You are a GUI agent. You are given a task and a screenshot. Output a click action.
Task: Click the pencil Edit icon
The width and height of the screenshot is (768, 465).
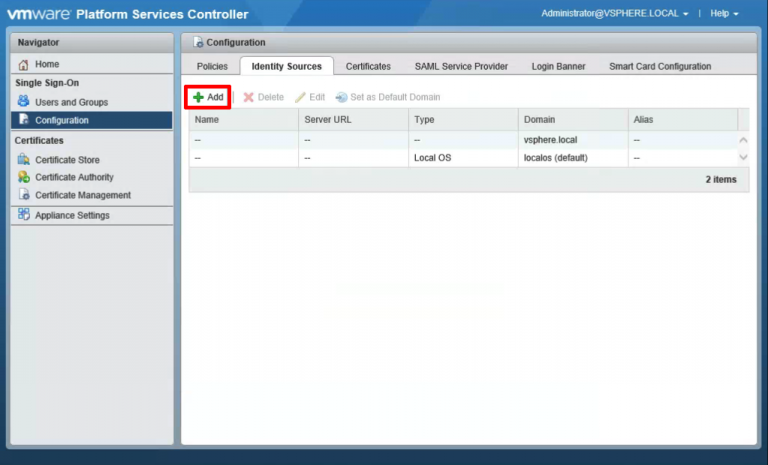300,98
